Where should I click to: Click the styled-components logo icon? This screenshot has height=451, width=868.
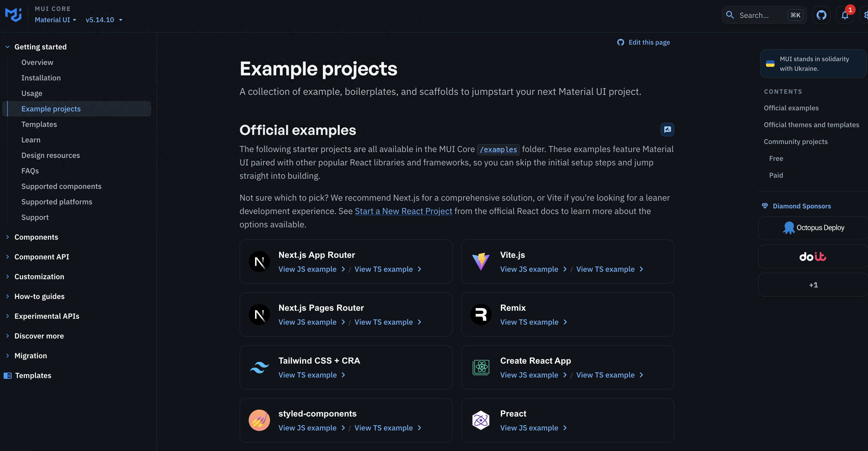[x=259, y=420]
